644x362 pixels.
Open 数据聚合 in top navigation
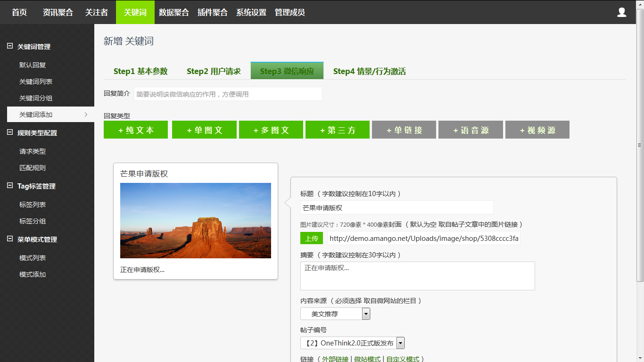click(173, 12)
